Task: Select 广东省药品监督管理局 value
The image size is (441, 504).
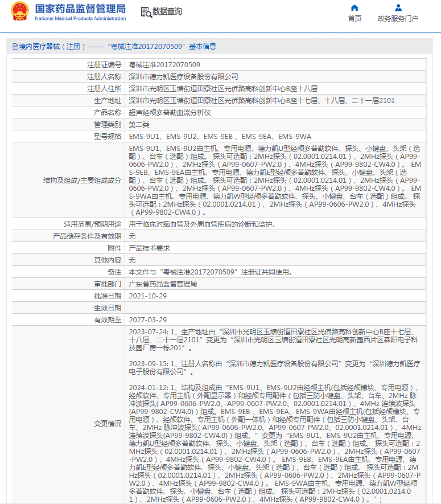Action: click(163, 284)
